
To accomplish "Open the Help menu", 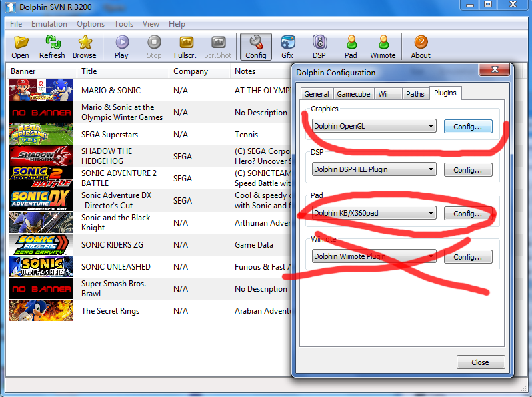I will pos(177,24).
